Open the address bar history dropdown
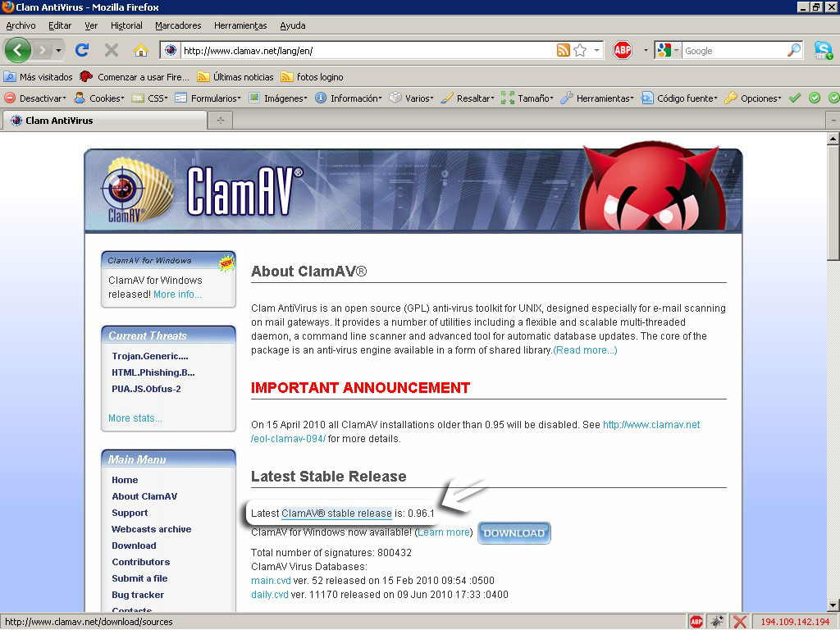Viewport: 840px width, 630px height. point(596,50)
